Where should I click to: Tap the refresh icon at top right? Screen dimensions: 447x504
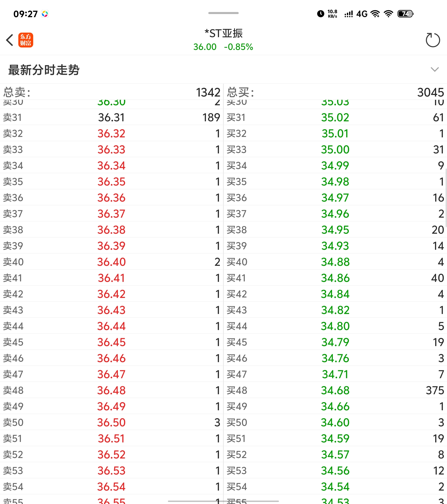pyautogui.click(x=433, y=40)
